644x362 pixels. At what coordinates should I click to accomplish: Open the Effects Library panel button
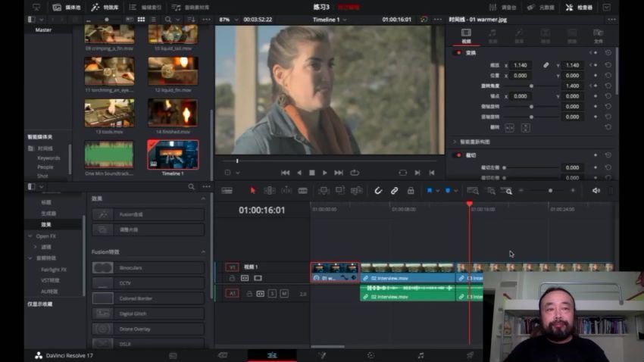pos(105,8)
